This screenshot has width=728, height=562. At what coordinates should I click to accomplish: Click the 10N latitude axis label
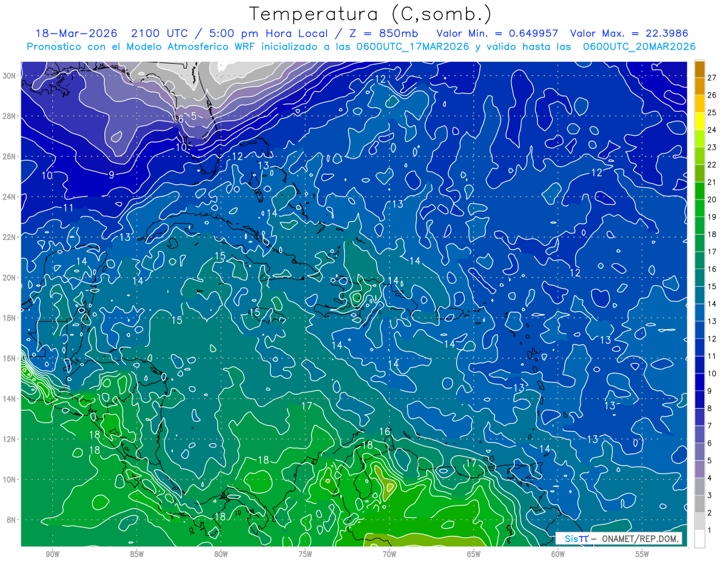pos(10,480)
